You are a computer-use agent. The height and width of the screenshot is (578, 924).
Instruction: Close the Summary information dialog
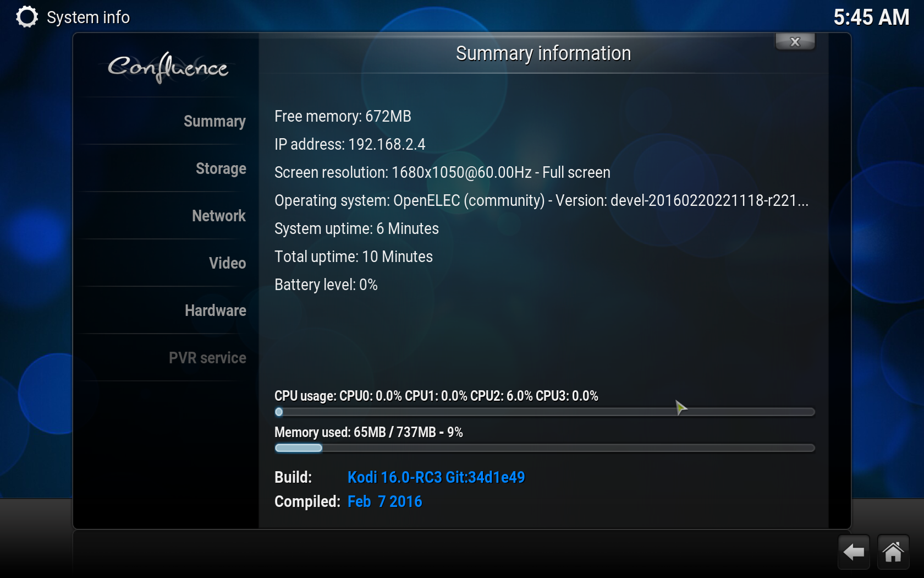tap(795, 41)
